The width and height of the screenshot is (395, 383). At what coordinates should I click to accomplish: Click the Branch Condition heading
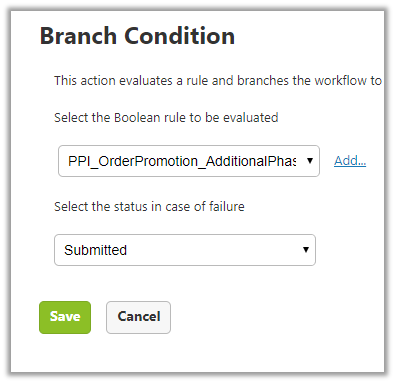click(137, 36)
